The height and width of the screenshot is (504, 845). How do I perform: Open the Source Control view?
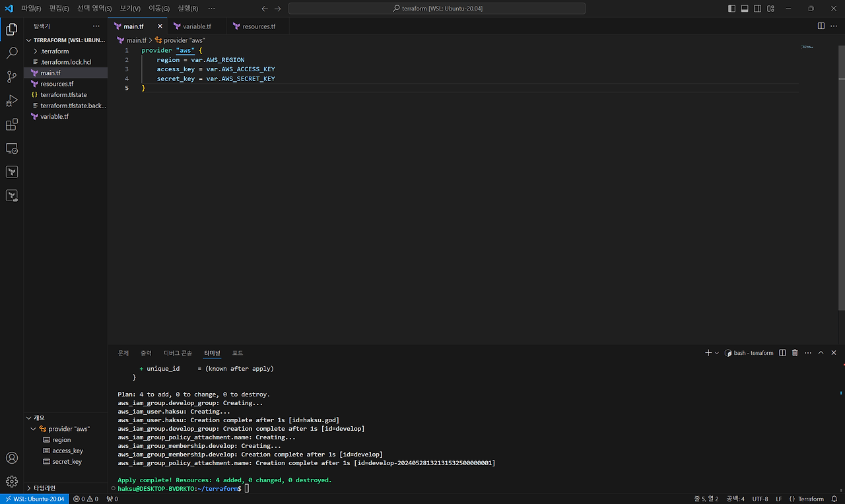11,77
